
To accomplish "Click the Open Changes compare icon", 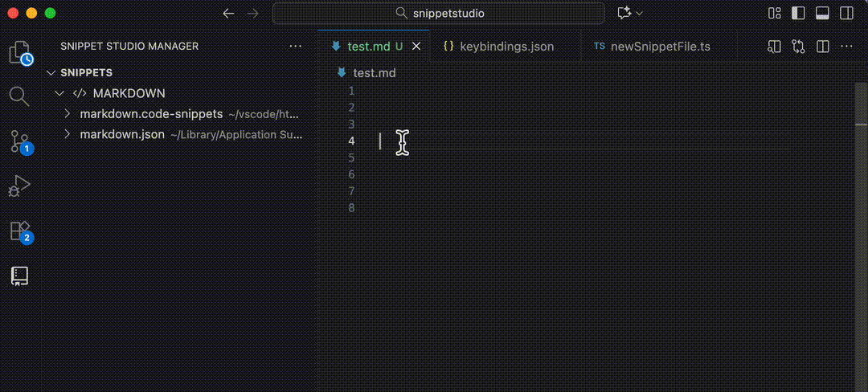I will click(x=798, y=47).
